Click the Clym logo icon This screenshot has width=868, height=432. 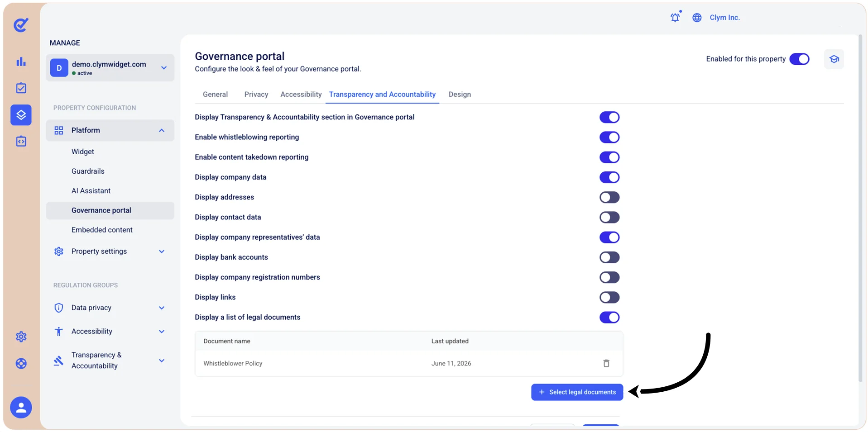point(21,25)
